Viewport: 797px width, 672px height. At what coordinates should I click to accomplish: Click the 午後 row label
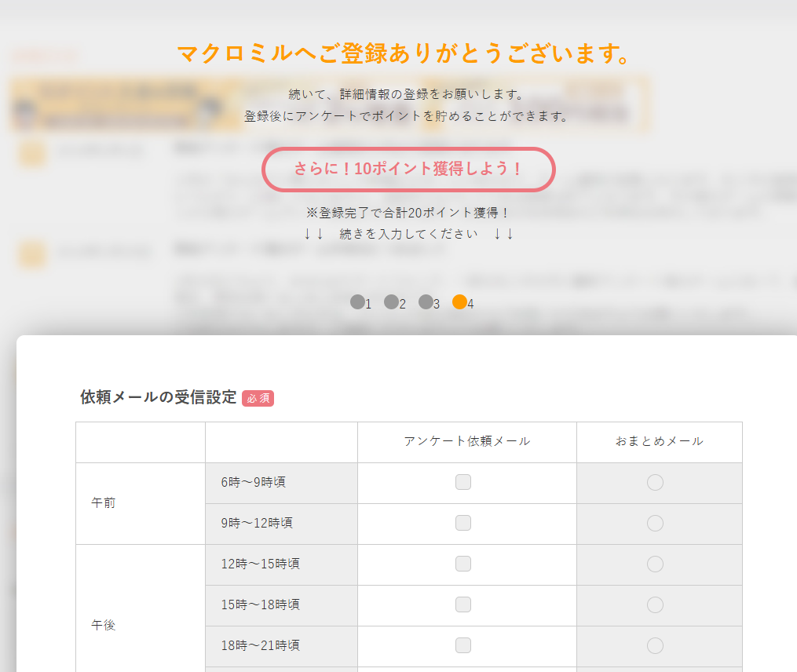coord(103,625)
